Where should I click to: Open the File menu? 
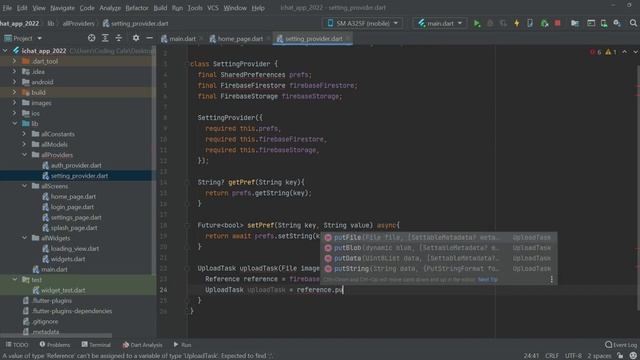pos(7,8)
